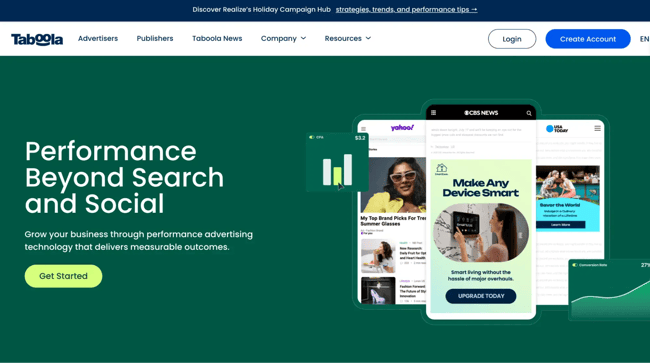
Task: Click the UPGRADE TODAY button in ad
Action: coord(481,296)
